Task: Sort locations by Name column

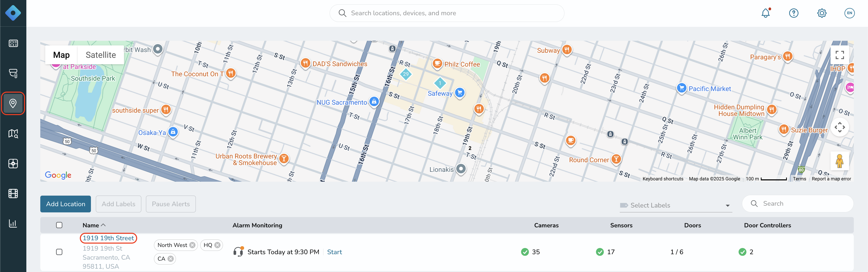Action: pos(94,225)
